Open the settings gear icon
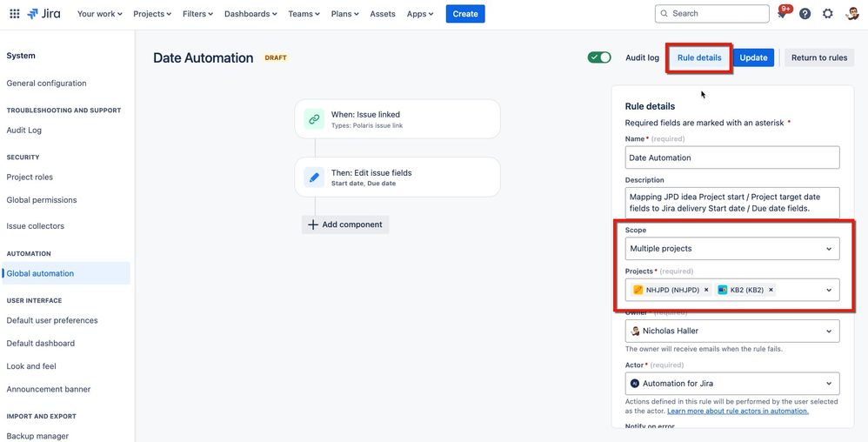The height and width of the screenshot is (442, 868). coord(828,14)
